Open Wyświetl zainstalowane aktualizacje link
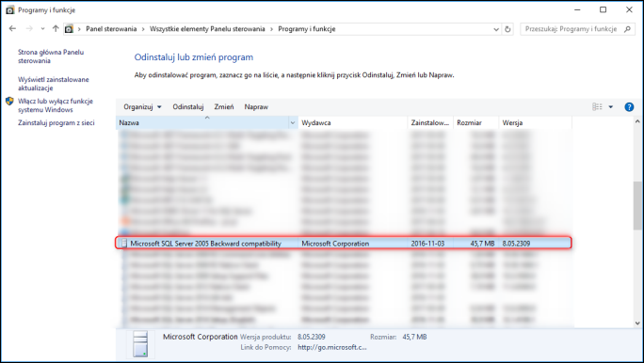644x363 pixels. (x=54, y=84)
